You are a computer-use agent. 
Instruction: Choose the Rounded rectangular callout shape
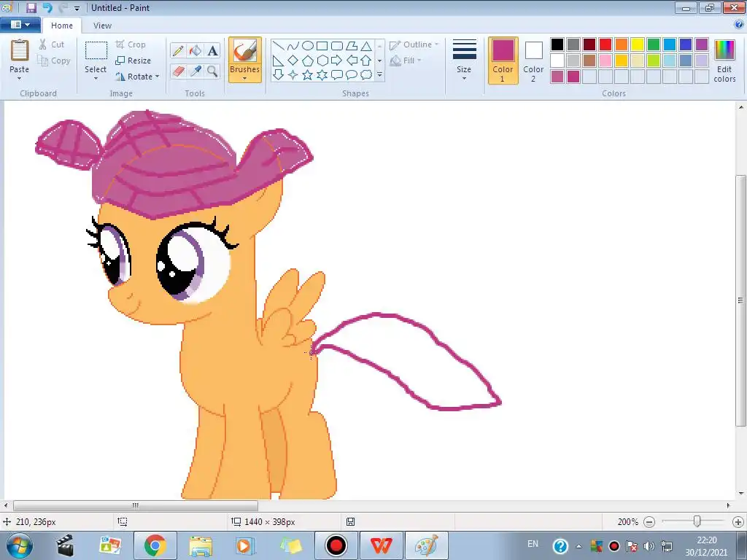337,75
